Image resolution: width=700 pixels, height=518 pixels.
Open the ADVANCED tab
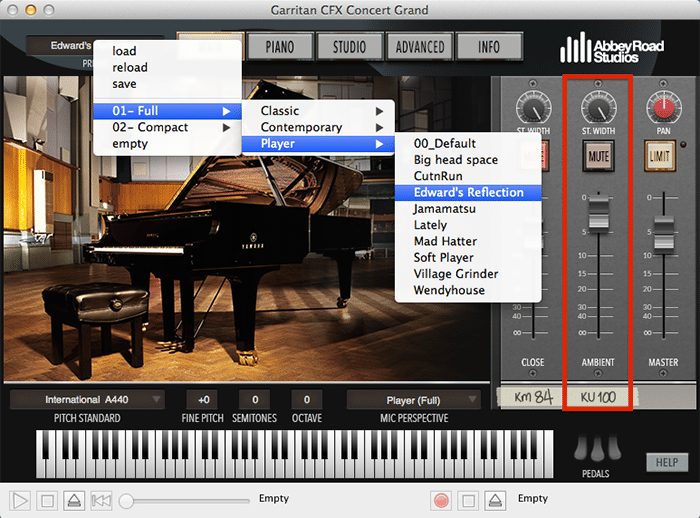420,47
